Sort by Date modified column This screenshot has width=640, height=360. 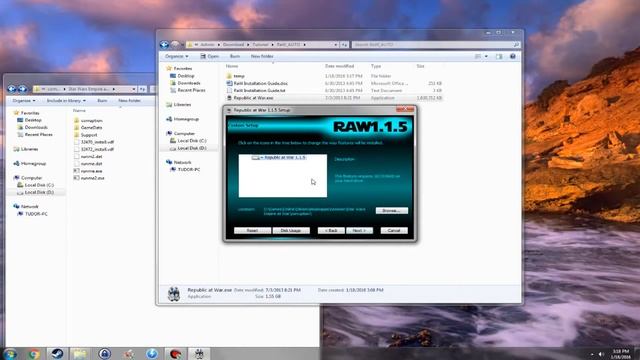point(339,66)
